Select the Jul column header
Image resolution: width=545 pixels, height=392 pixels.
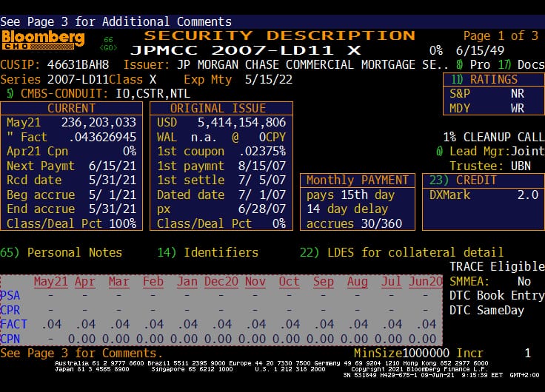tap(392, 282)
